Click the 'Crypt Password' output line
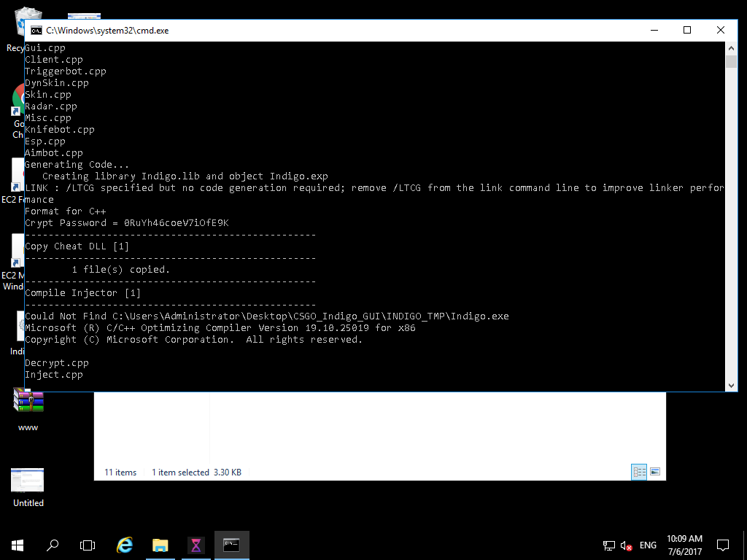 coord(127,223)
